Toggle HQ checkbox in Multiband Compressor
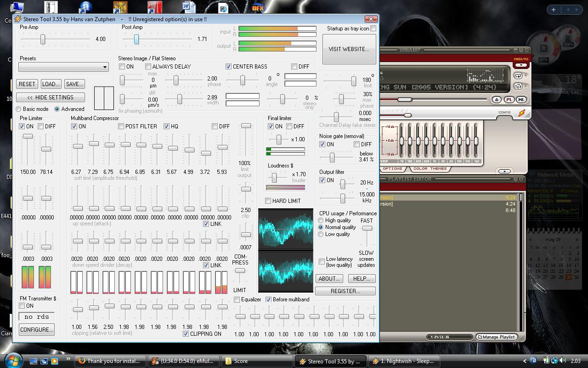Screen dimensions: 588x368 pyautogui.click(x=166, y=126)
